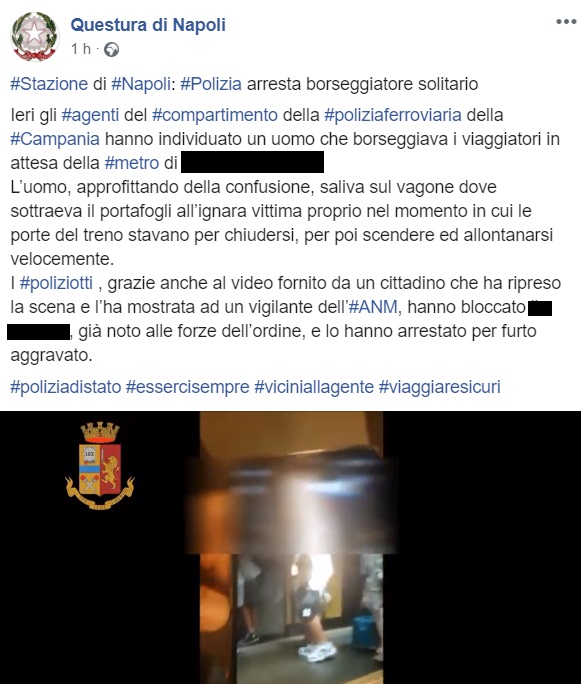The height and width of the screenshot is (684, 581).
Task: Click the Questura di Napoli profile picture
Action: coord(34,37)
